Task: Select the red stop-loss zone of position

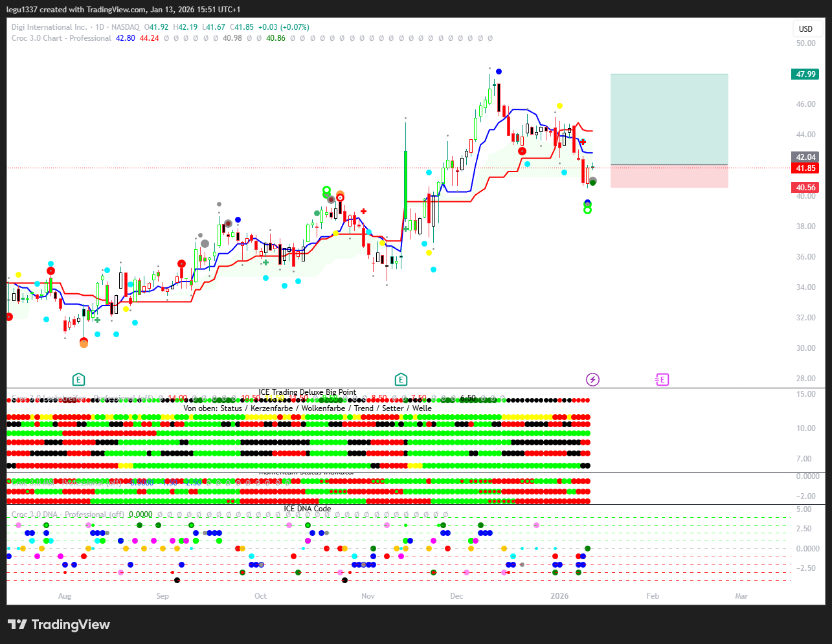Action: point(669,176)
